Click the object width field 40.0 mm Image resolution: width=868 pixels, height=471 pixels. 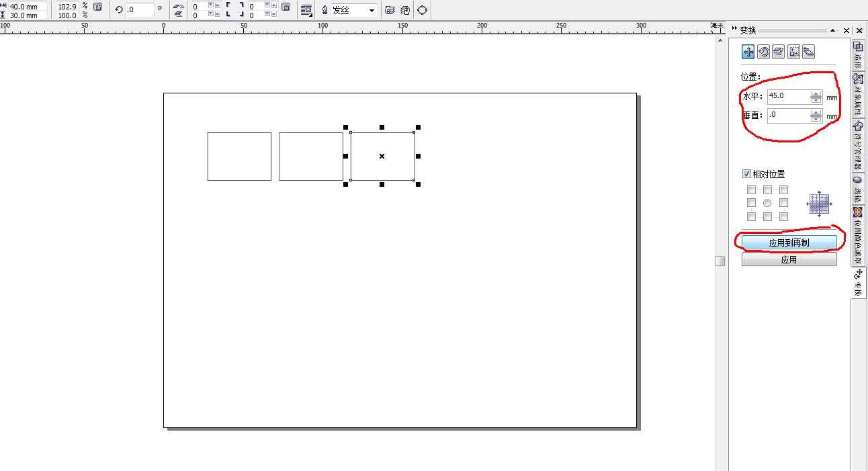click(28, 6)
